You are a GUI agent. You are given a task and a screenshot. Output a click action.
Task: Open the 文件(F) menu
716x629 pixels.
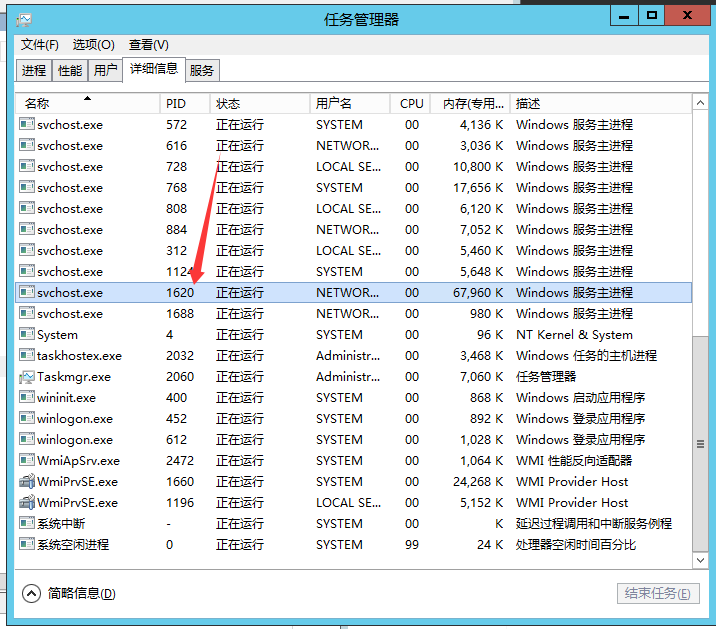40,45
